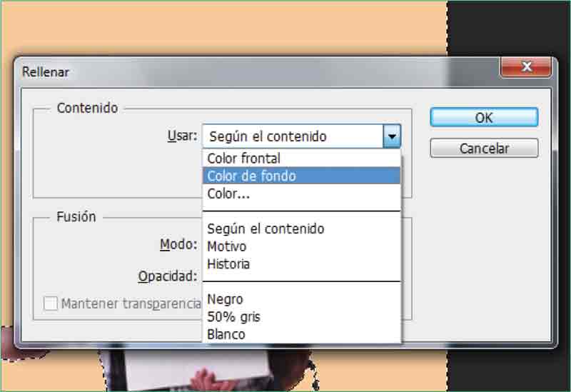
Task: Click the OK button
Action: [x=483, y=118]
